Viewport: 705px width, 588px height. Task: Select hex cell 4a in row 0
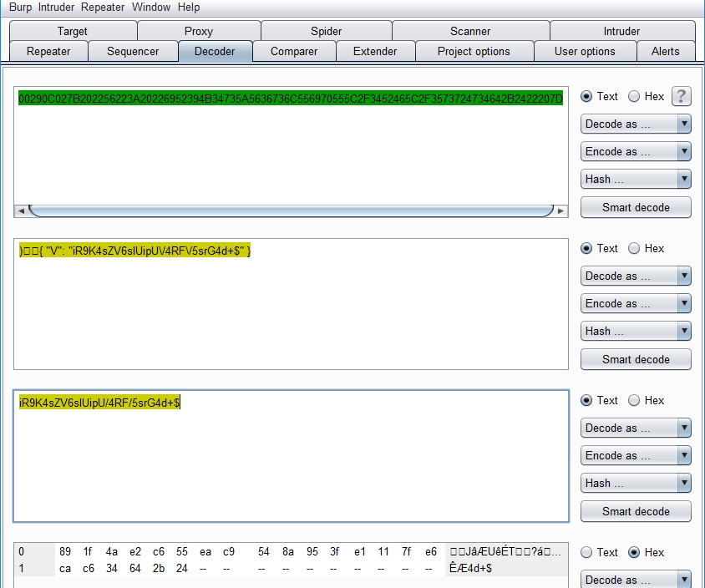pos(111,551)
